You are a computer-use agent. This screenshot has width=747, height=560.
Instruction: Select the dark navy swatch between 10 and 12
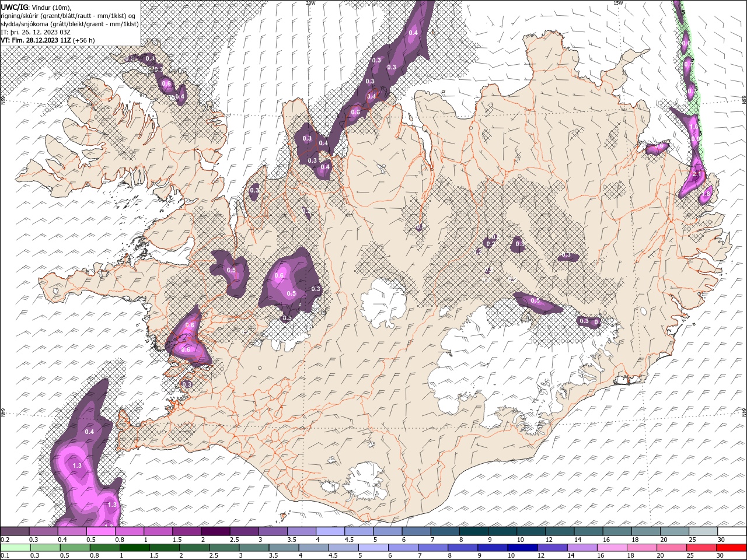521,548
